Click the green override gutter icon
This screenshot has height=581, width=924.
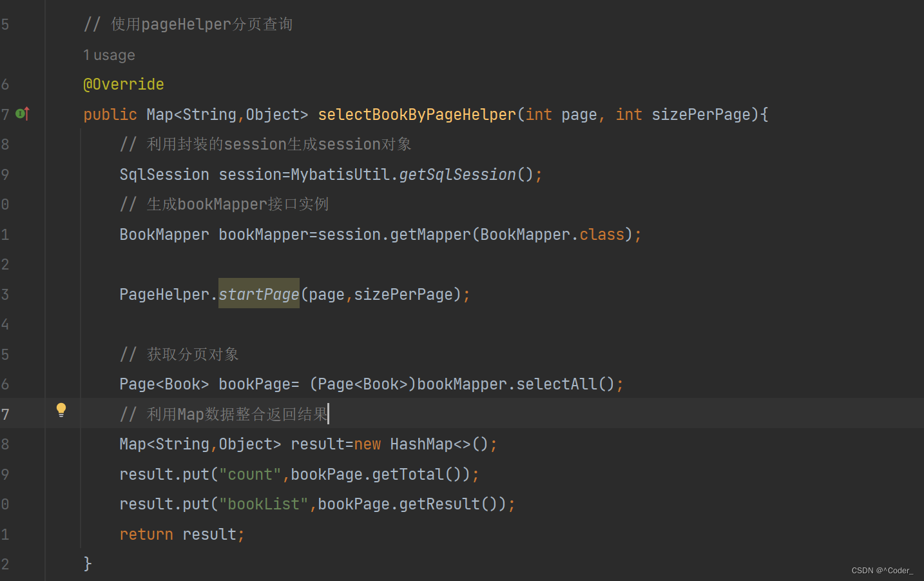coord(23,113)
